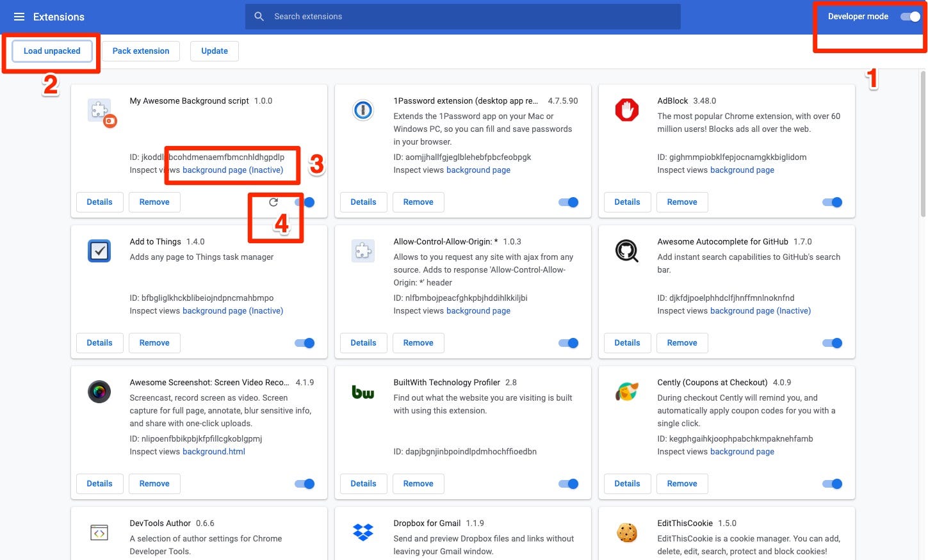Inspect AdBlock background page link
Image resolution: width=928 pixels, height=560 pixels.
point(742,170)
